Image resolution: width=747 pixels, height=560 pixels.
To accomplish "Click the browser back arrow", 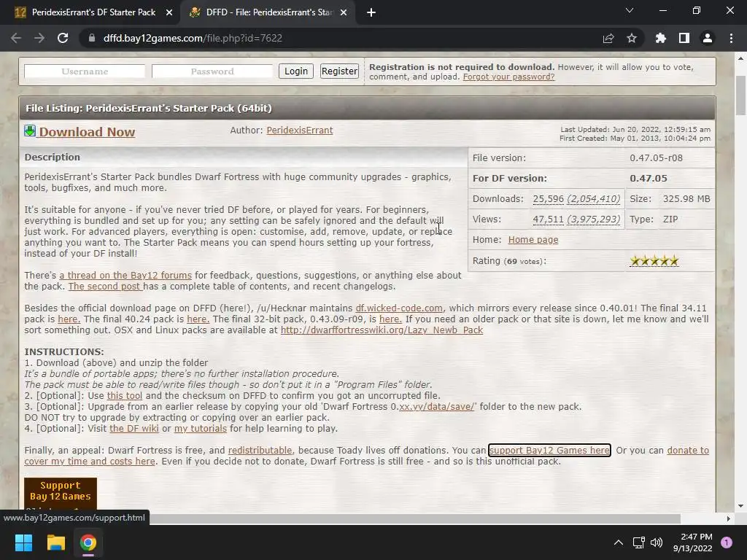I will point(16,38).
